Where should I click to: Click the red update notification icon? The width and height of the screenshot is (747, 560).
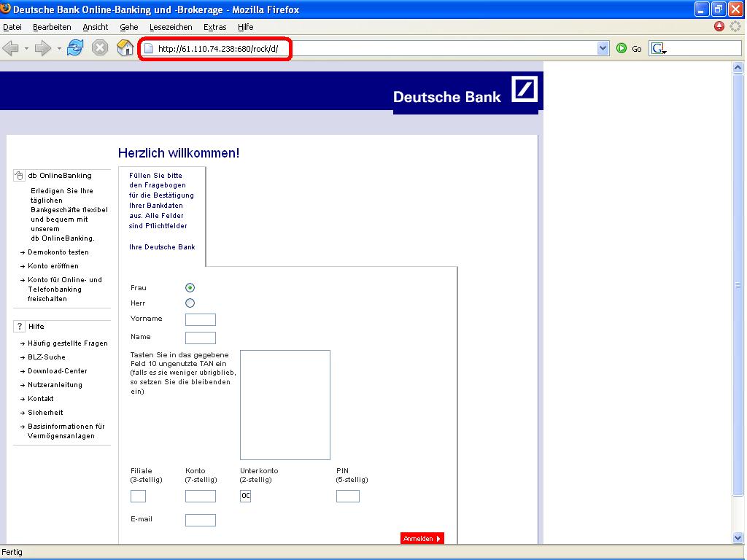719,27
